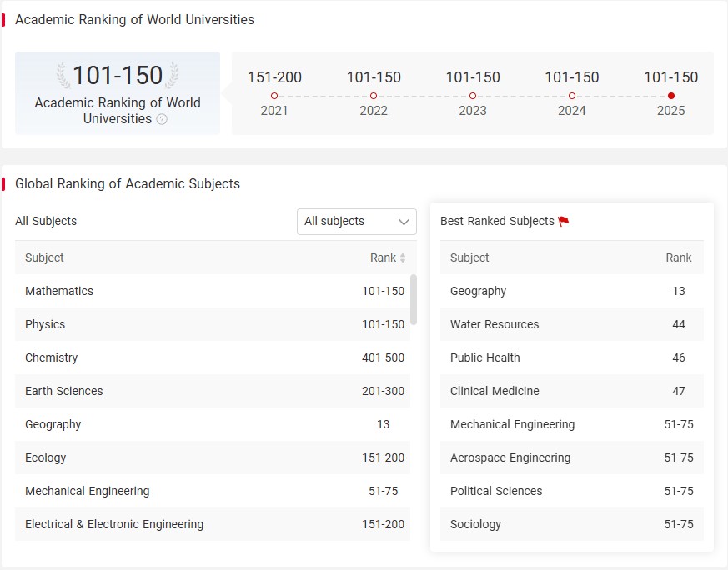Open the All subjects dropdown
This screenshot has width=728, height=570.
click(357, 221)
